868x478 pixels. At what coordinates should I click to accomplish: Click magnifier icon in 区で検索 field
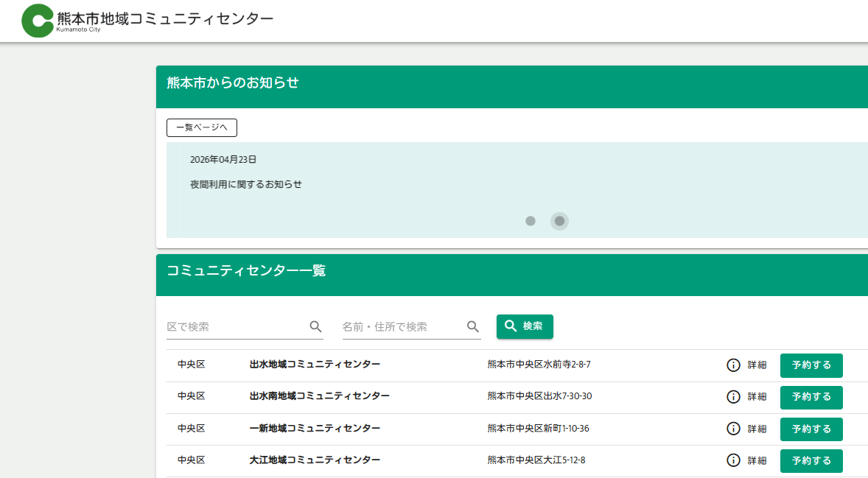[315, 327]
